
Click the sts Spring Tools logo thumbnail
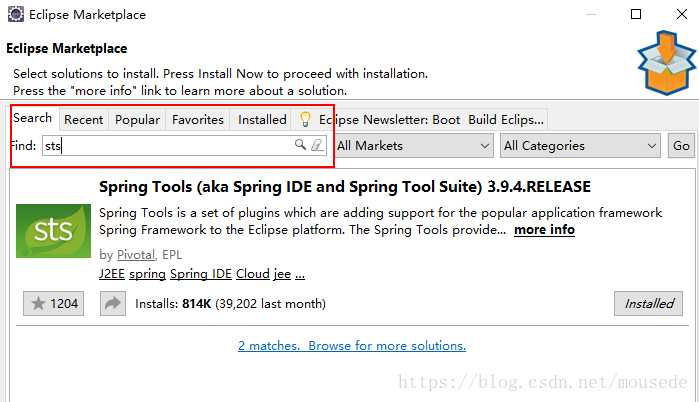53,231
